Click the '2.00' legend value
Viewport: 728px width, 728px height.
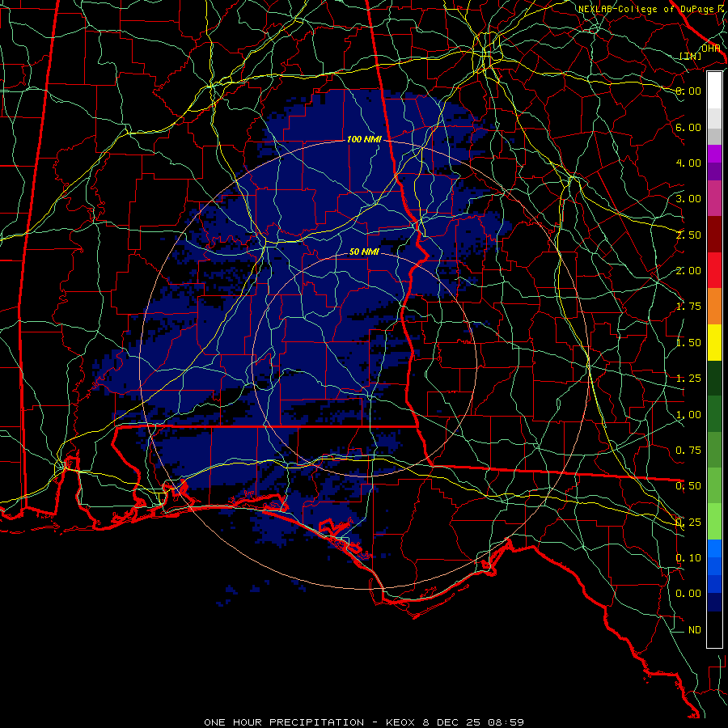coord(688,271)
